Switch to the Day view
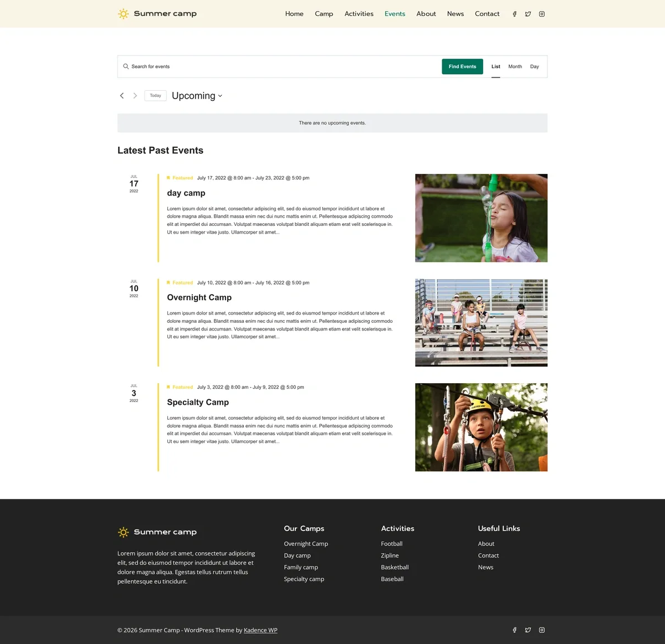Viewport: 665px width, 644px height. point(534,66)
